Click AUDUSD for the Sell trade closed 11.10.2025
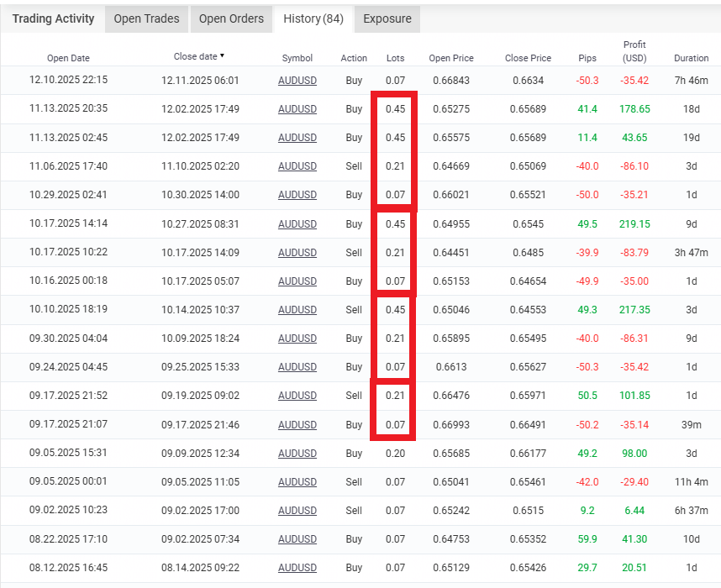The image size is (721, 588). click(x=297, y=166)
